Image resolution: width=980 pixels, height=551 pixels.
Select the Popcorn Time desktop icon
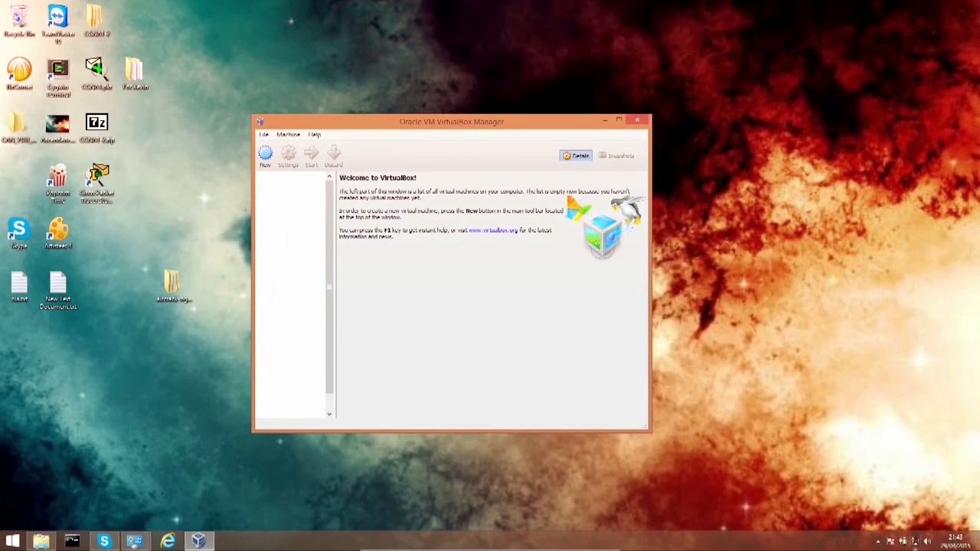[x=57, y=184]
